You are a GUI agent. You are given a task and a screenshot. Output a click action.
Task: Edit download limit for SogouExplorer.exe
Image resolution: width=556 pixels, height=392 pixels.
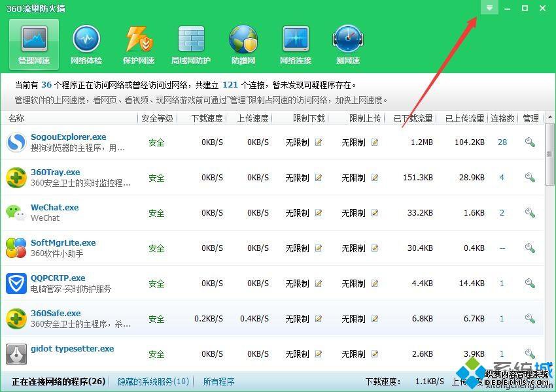[x=319, y=142]
